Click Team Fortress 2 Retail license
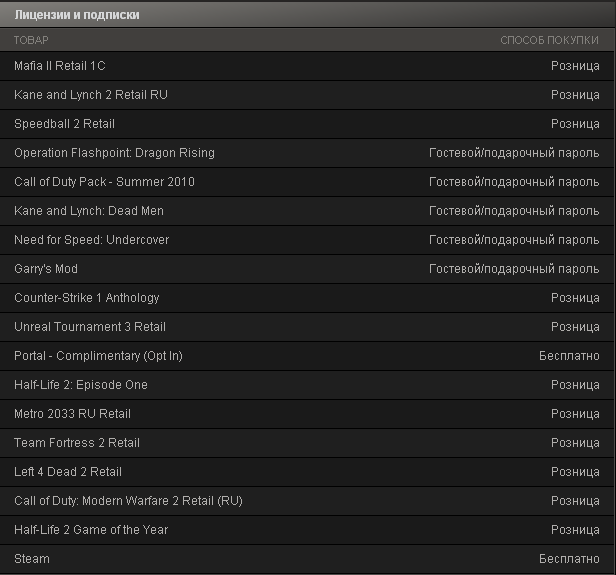The height and width of the screenshot is (575, 616). [x=307, y=443]
